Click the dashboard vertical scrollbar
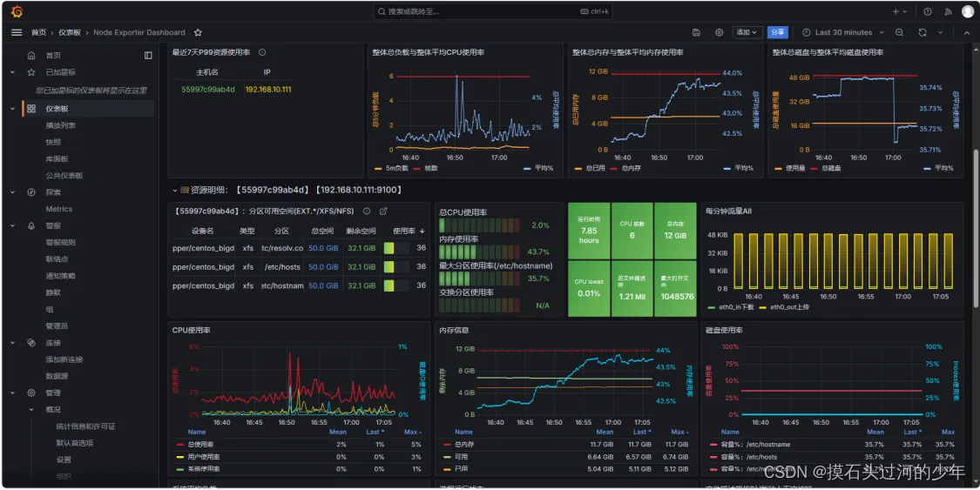Screen dimensions: 980x490 point(976,228)
